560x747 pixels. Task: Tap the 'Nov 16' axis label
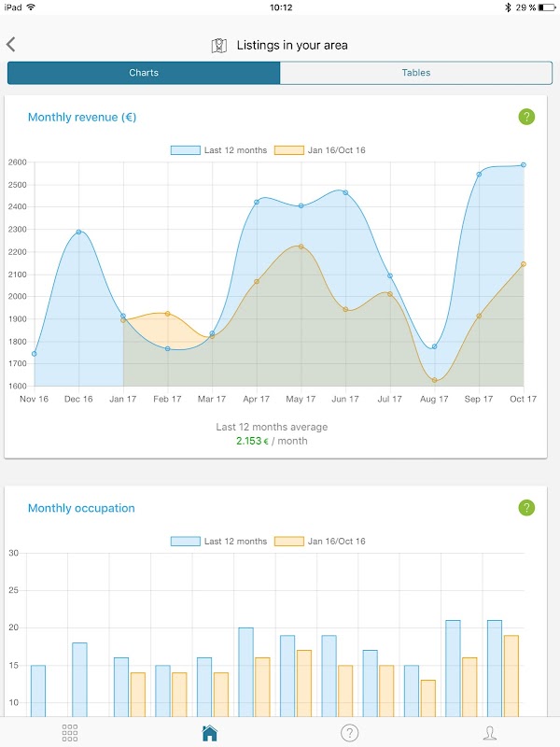pos(34,400)
